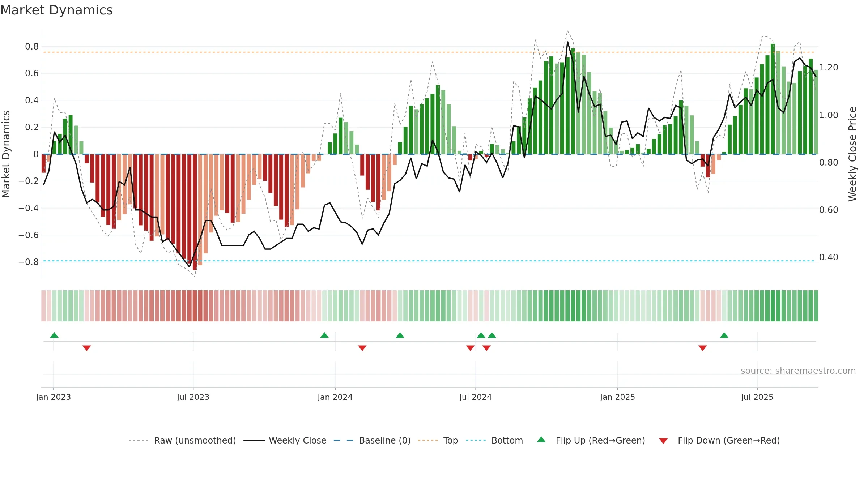Select the flip-up marker at Jan 2023
Screen dimensions: 868x488
54,335
